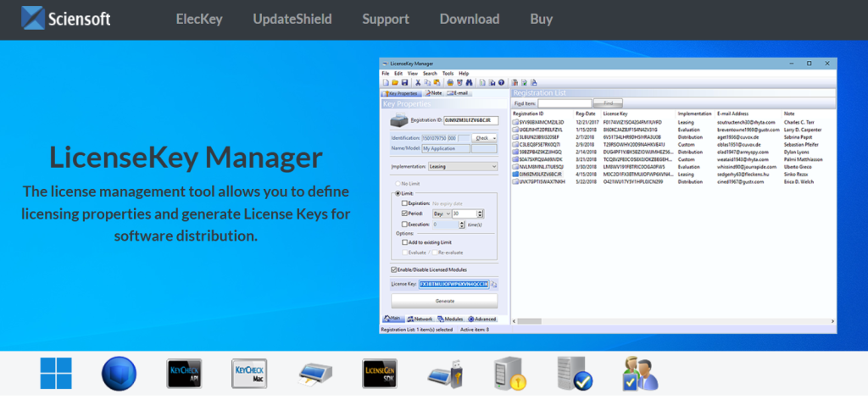Click the server with blue checkmark icon
Viewport: 868px width, 405px height.
(575, 374)
